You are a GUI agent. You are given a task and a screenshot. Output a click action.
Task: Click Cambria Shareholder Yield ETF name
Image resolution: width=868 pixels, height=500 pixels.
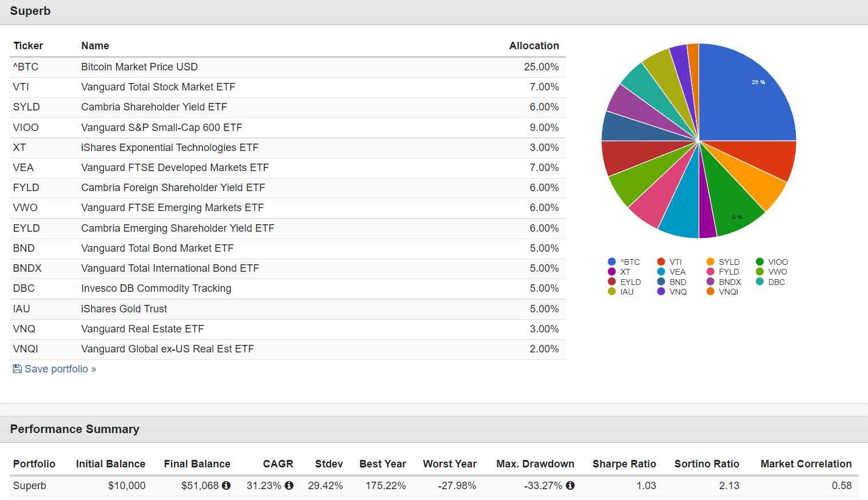154,107
